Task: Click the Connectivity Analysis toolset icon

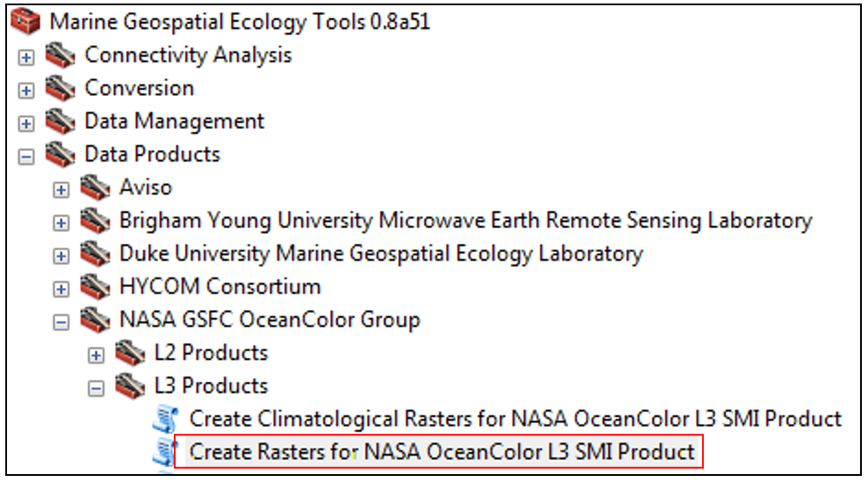Action: click(x=61, y=56)
